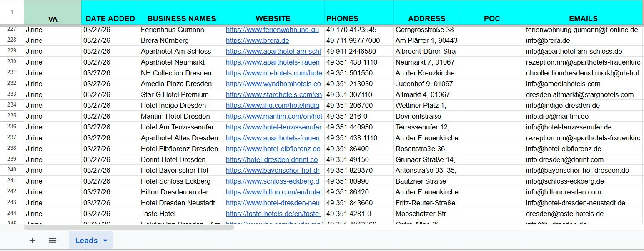Select address Altmarkt 4, 01067 cell
The image size is (644, 251).
[426, 94]
